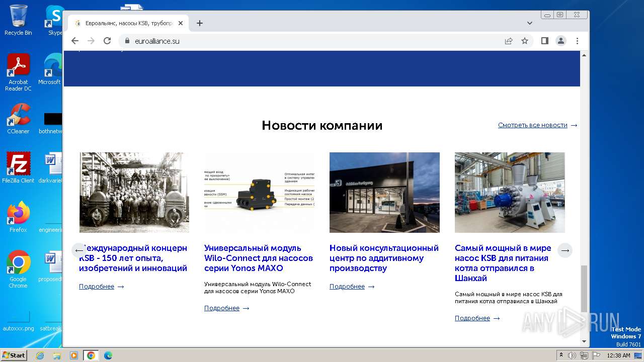This screenshot has height=362, width=644.
Task: Select the autoxxx.png desktop file
Action: point(18,320)
